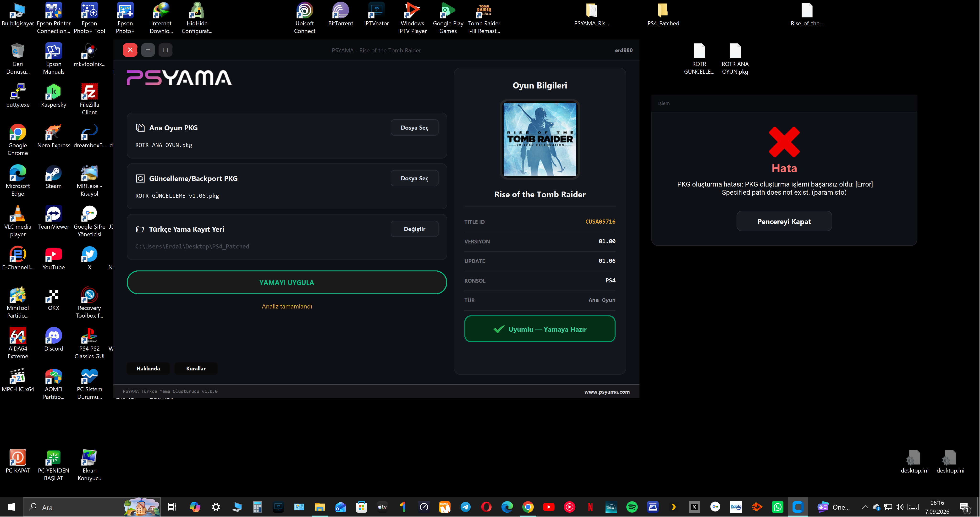
Task: Click the Uyumlu — Yamaya Hazır status box
Action: coord(540,329)
